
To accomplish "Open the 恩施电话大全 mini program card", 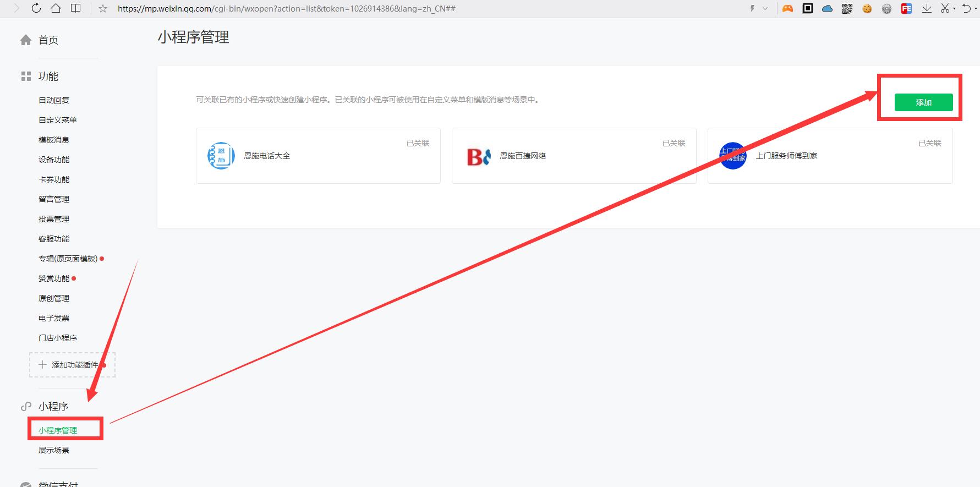I will (318, 156).
